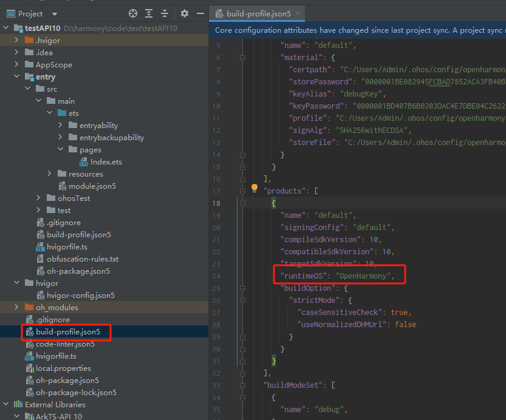Close the build-profile.json5 tab
The image size is (506, 420).
pyautogui.click(x=298, y=13)
